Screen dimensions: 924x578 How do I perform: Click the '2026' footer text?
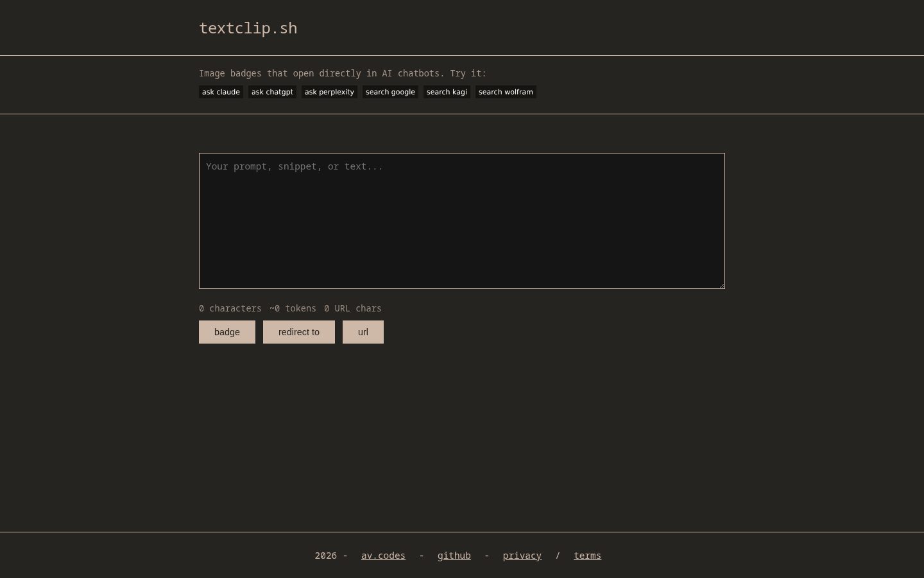[325, 556]
